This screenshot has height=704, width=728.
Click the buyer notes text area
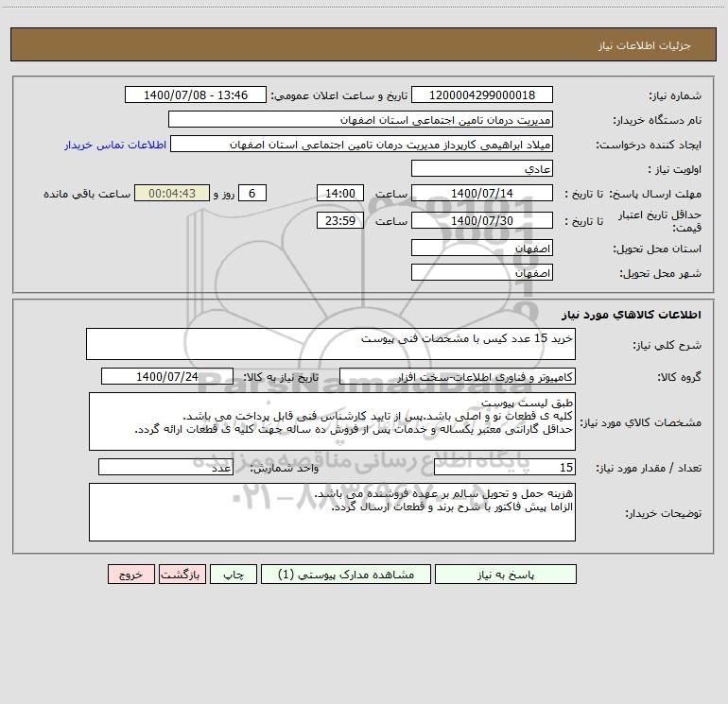click(x=332, y=512)
